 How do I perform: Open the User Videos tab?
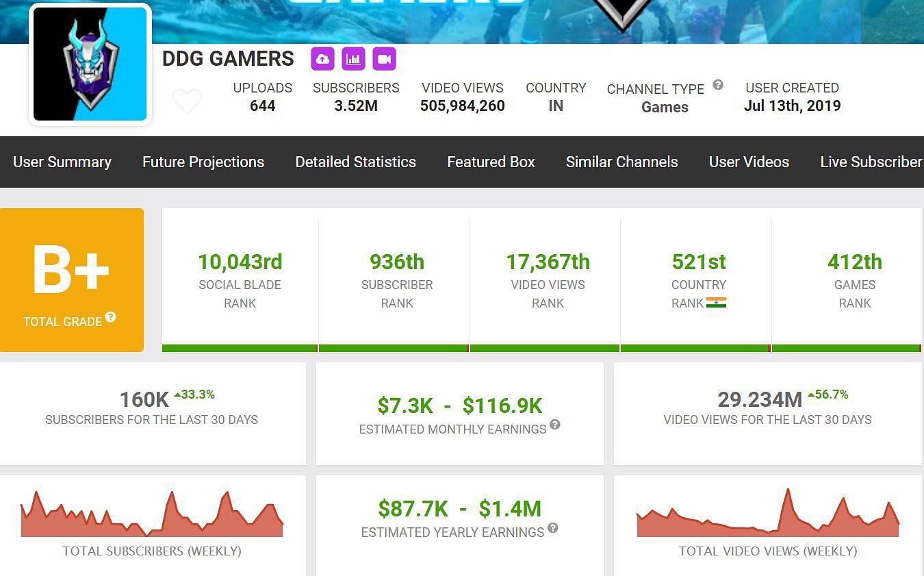(749, 162)
